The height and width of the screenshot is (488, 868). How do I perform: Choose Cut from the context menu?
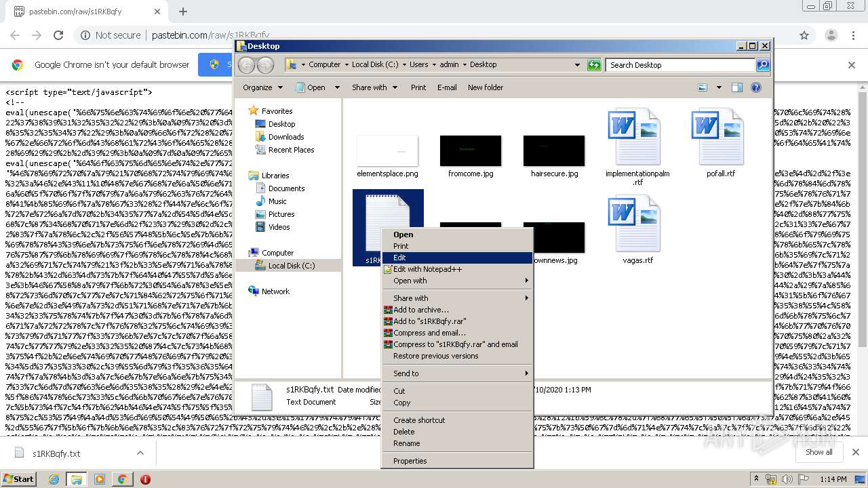[457, 391]
